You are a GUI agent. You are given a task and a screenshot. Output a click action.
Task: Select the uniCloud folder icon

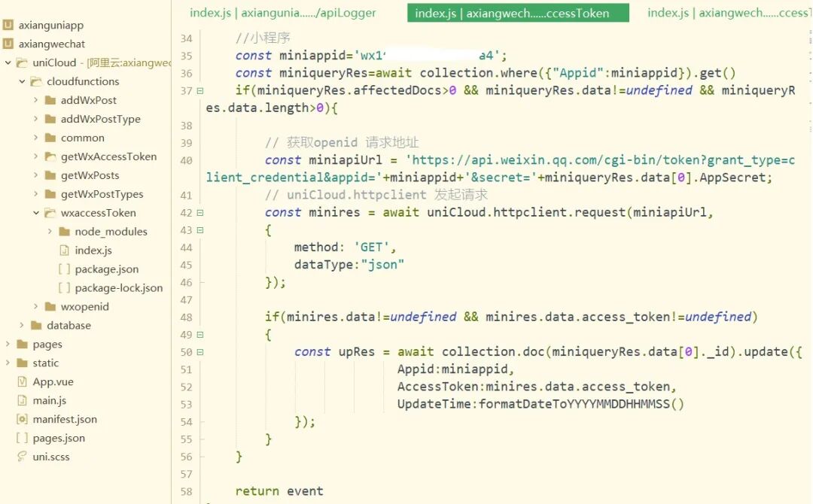tap(22, 62)
